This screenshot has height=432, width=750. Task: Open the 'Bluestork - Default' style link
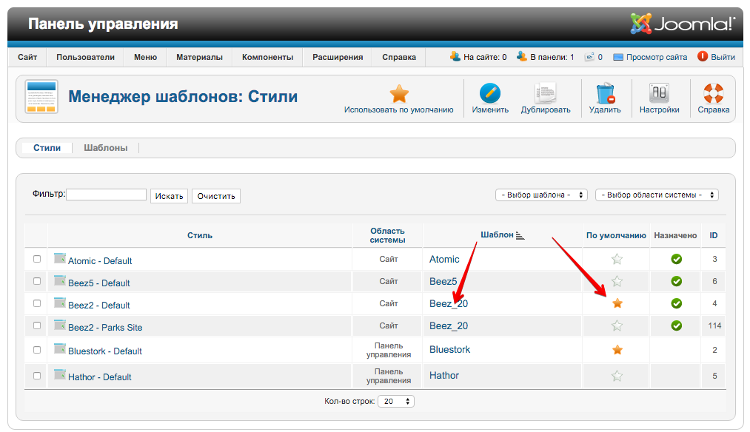105,351
